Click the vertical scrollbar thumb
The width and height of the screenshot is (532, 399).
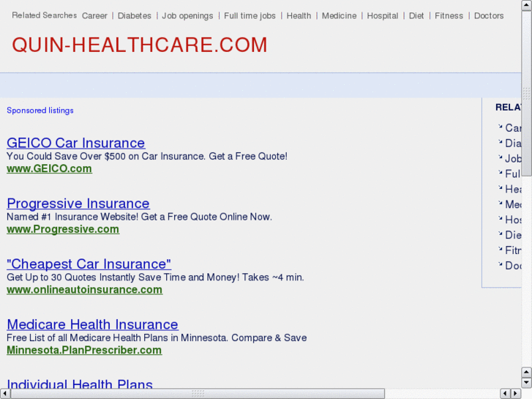tap(527, 94)
